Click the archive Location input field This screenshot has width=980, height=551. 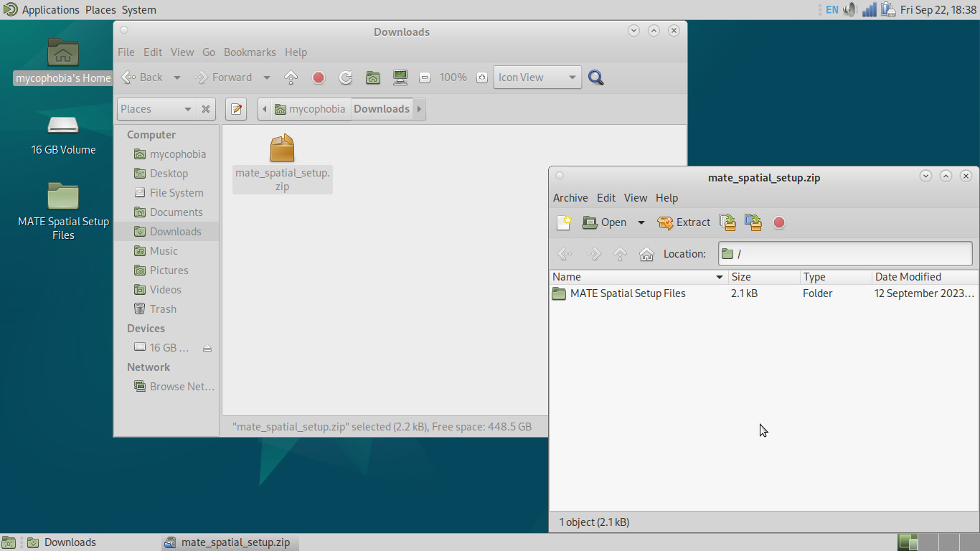pos(845,254)
